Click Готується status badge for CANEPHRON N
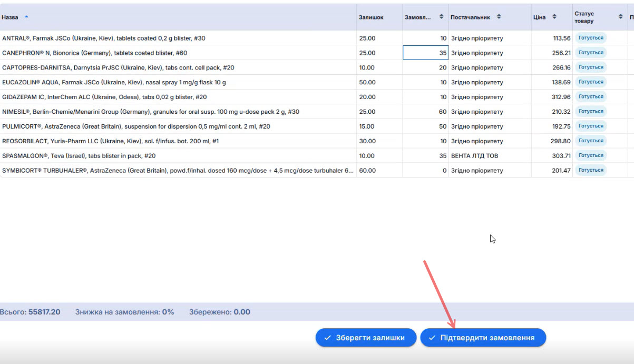Screen dimensions: 634x364 [591, 53]
